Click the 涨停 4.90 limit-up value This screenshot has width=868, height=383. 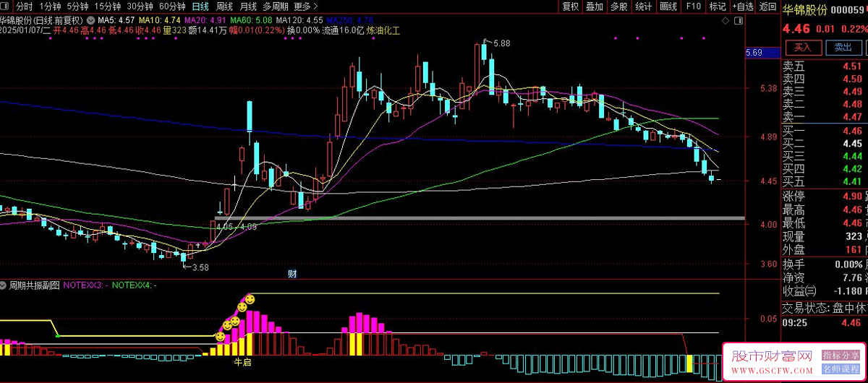pos(852,197)
